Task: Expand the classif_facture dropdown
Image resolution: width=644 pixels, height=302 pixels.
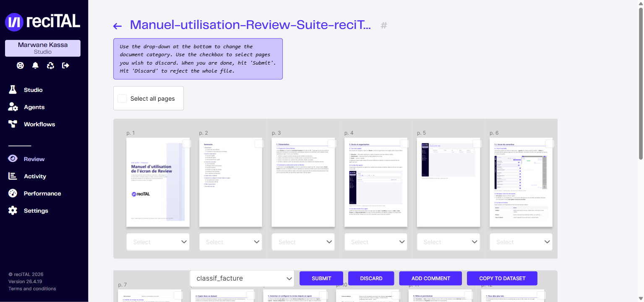Action: point(242,279)
